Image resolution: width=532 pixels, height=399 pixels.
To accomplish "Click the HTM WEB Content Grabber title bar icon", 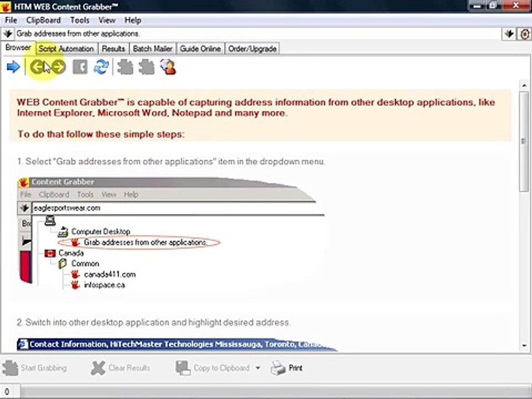I will coord(6,6).
